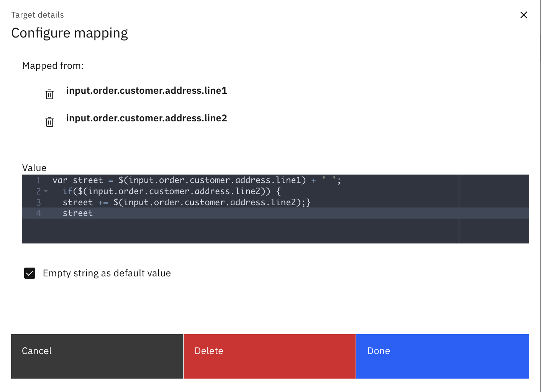Select line number 1 in editor gutter
Image resolution: width=541 pixels, height=392 pixels.
(x=38, y=180)
